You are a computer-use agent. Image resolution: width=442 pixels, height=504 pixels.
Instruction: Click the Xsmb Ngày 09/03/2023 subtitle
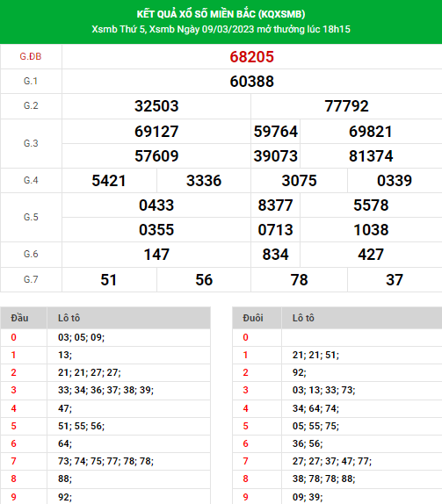click(x=202, y=29)
